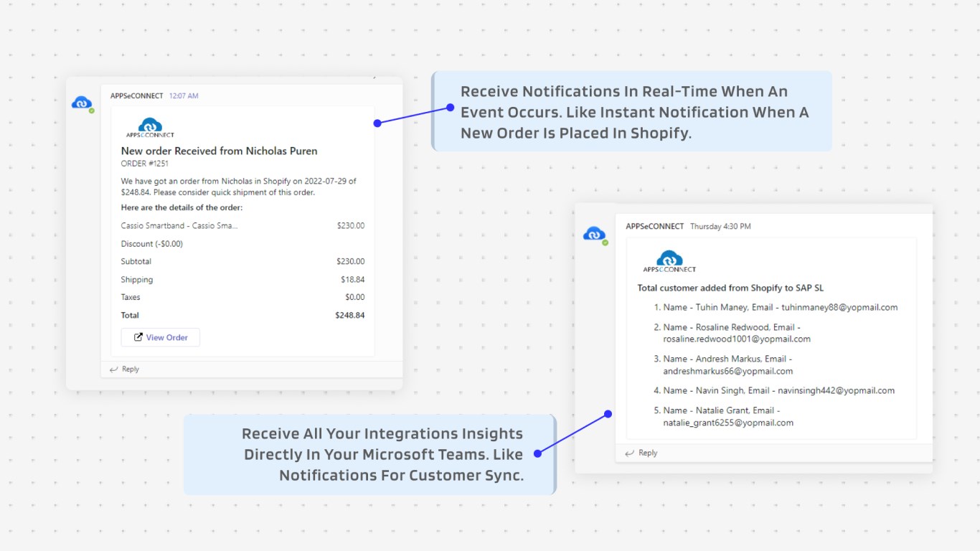This screenshot has width=980, height=551.
Task: Click the Discount (-$0.00) line
Action: 151,243
